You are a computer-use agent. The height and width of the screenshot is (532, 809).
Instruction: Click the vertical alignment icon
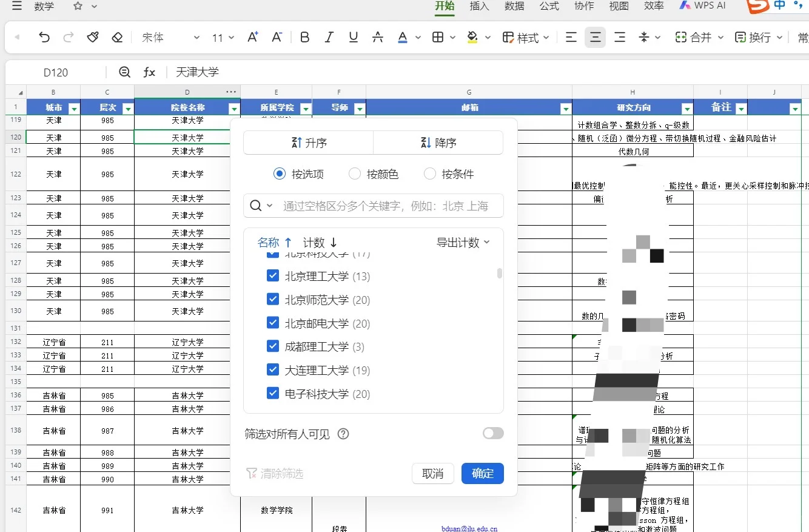pos(644,38)
